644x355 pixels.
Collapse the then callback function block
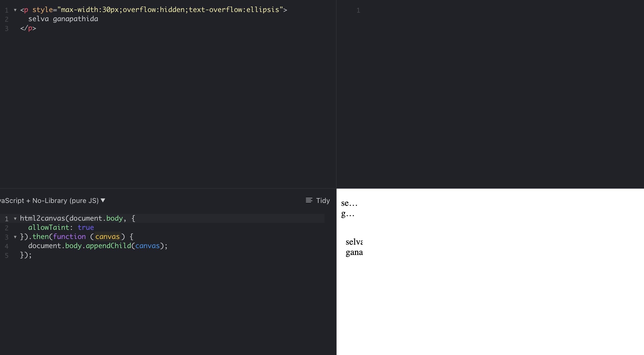[15, 237]
